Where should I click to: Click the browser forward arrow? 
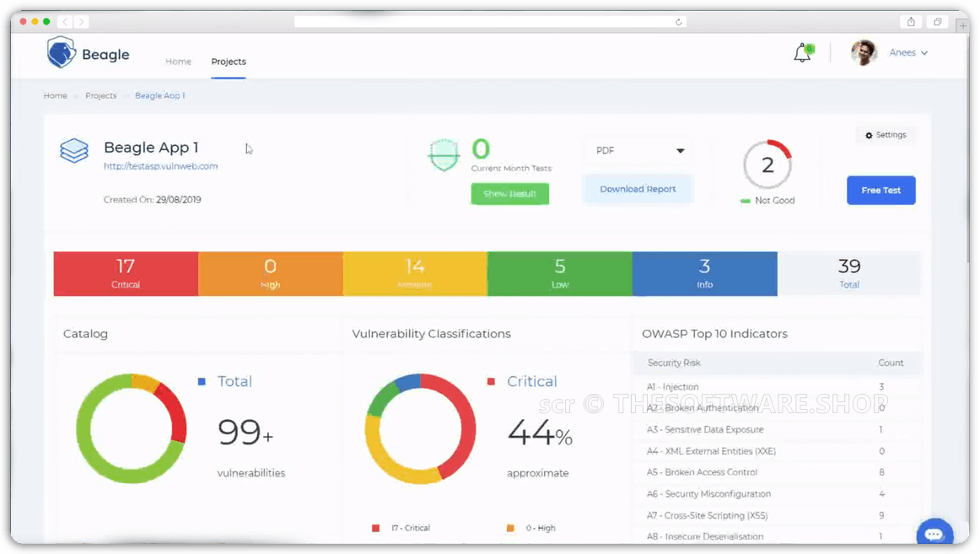[x=81, y=22]
